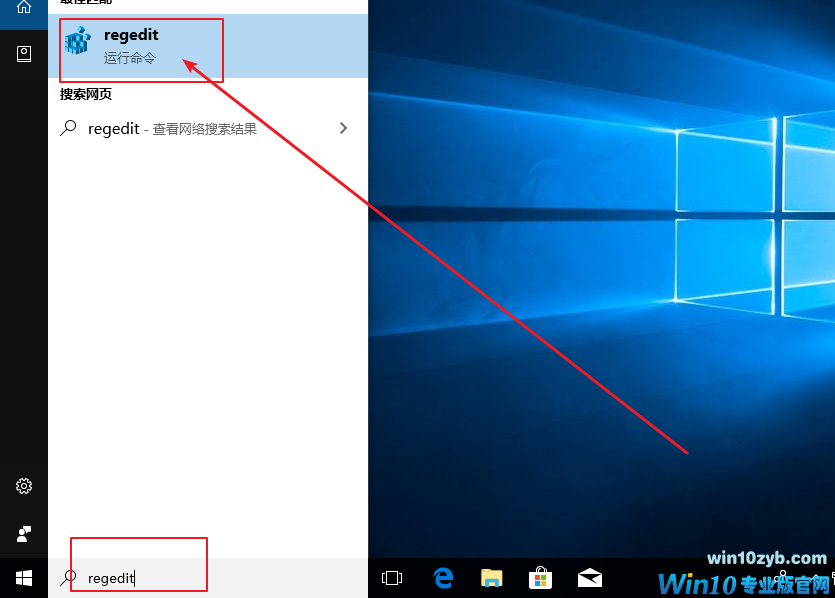Launch Microsoft Edge from the taskbar
The width and height of the screenshot is (835, 598).
pos(443,578)
